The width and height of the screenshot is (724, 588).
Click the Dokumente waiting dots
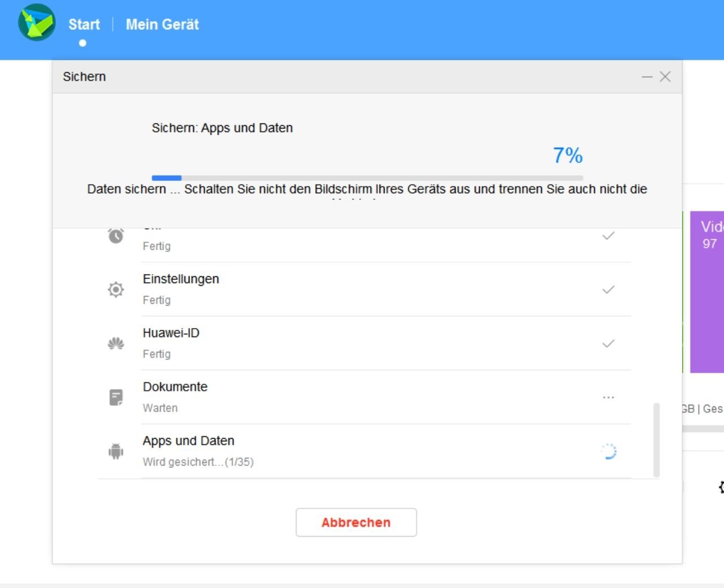click(608, 397)
